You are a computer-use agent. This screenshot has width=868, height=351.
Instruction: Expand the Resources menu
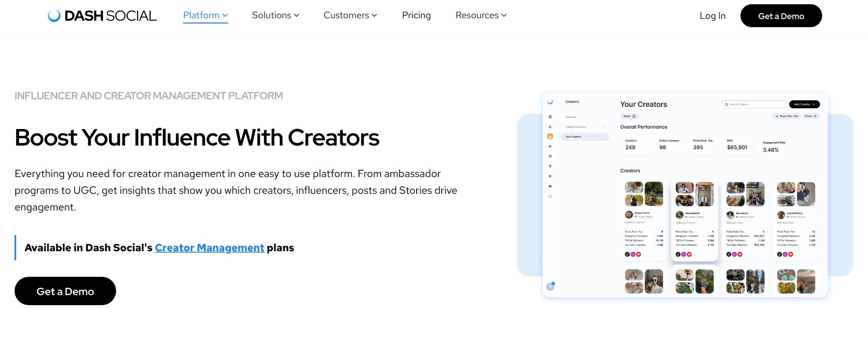(x=481, y=15)
